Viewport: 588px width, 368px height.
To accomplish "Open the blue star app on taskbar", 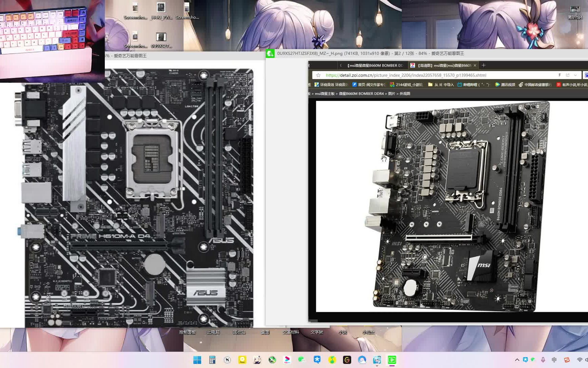I will pos(317,360).
